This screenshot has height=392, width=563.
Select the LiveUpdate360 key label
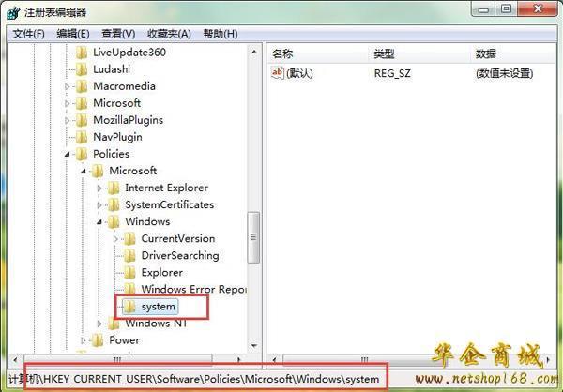coord(129,53)
